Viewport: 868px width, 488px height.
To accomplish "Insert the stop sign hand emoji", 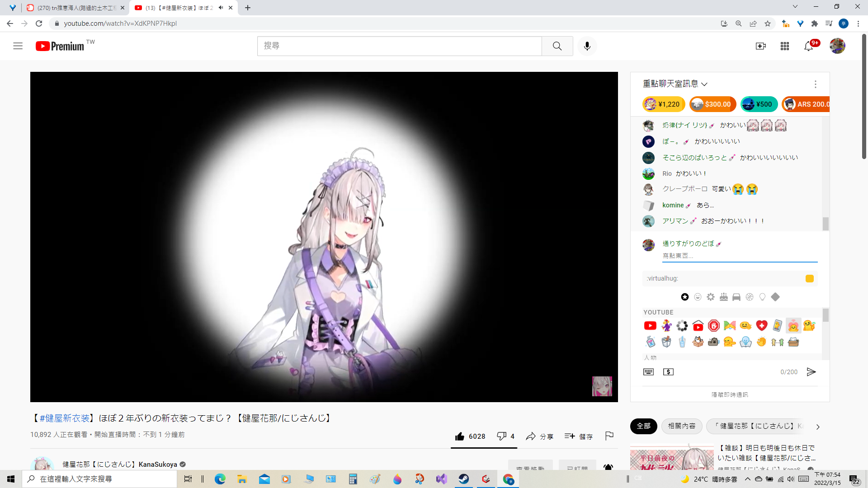I will point(714,325).
